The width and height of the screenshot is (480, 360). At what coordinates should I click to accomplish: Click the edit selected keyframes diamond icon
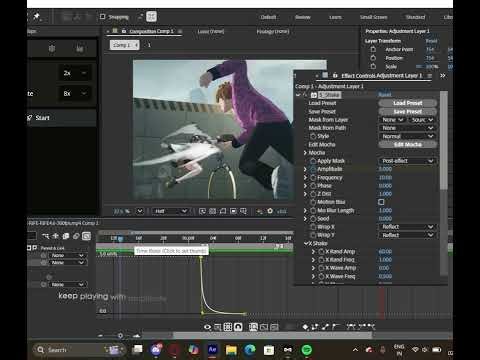[x=305, y=327]
